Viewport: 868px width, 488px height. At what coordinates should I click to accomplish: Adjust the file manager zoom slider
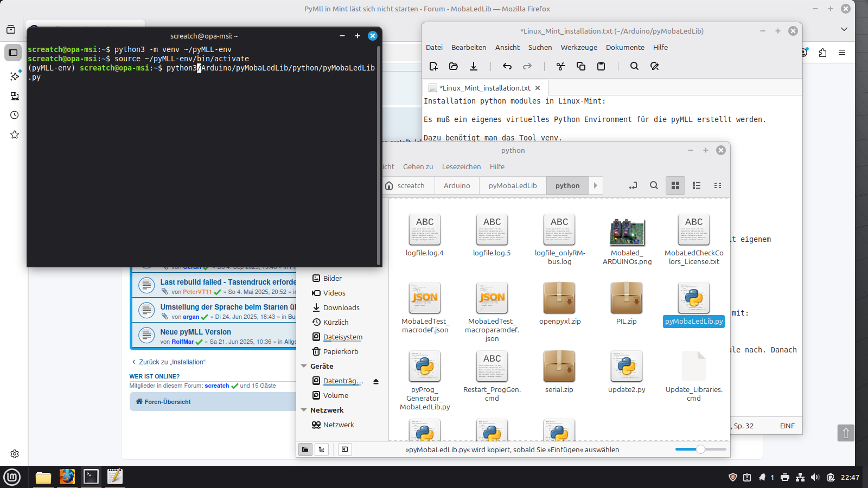pos(700,450)
